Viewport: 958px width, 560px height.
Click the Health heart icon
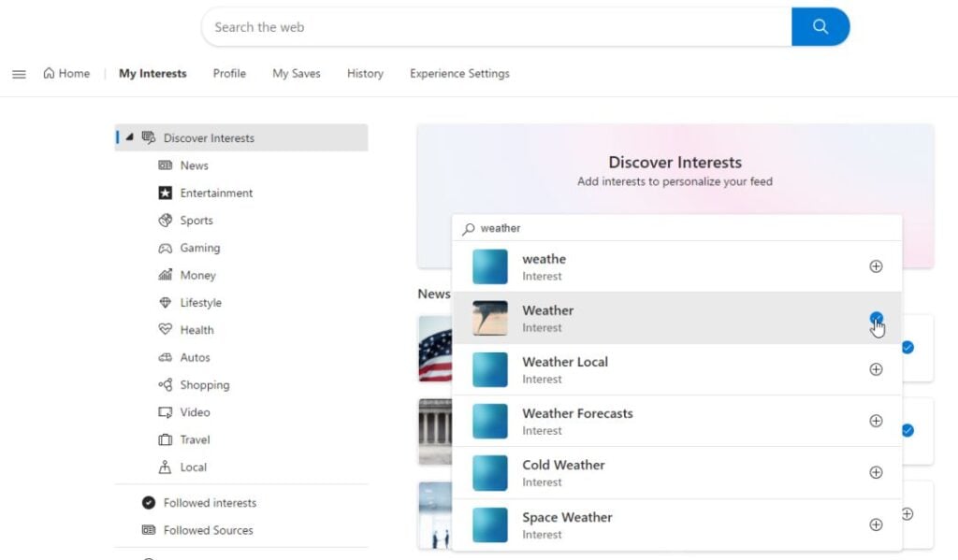pyautogui.click(x=165, y=330)
